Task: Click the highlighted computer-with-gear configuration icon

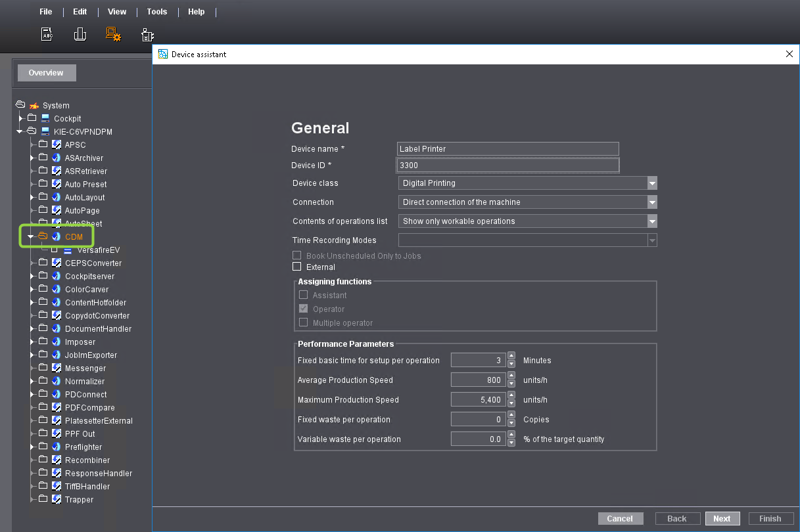Action: pyautogui.click(x=113, y=34)
